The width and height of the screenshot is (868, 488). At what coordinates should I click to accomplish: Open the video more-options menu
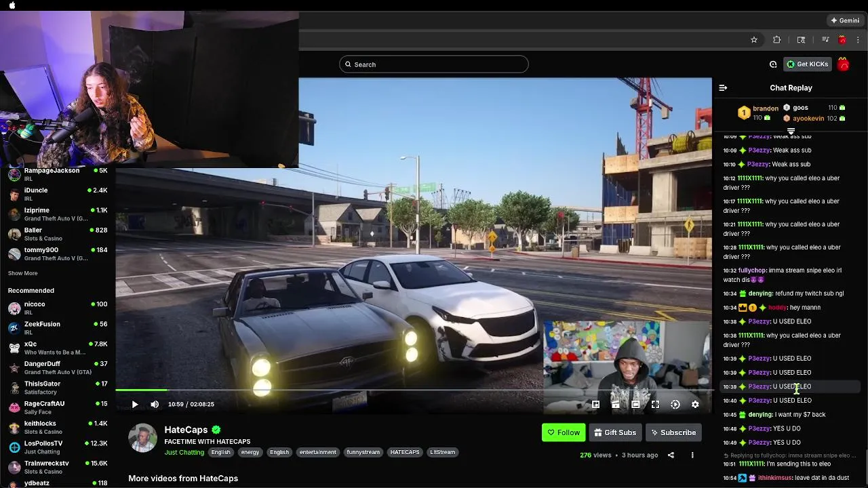coord(692,455)
